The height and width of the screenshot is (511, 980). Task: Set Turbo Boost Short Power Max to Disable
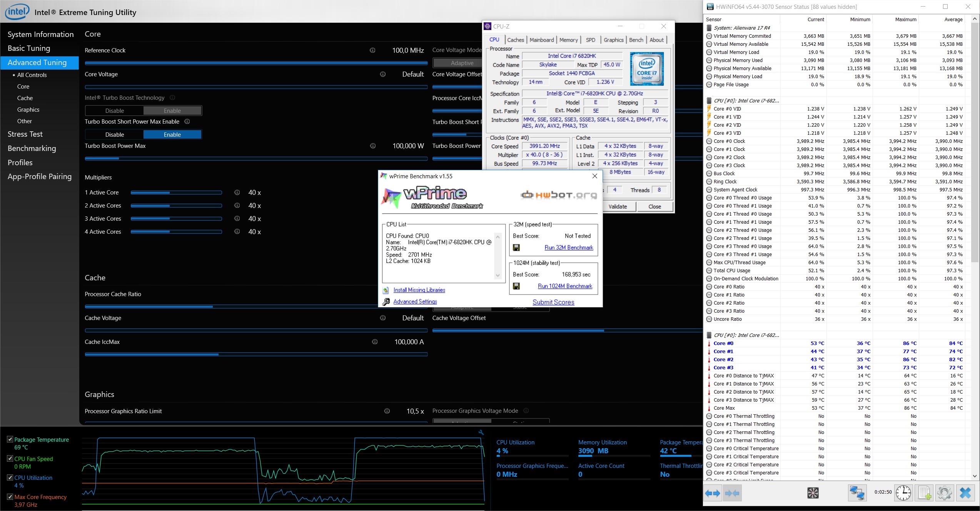(x=115, y=135)
